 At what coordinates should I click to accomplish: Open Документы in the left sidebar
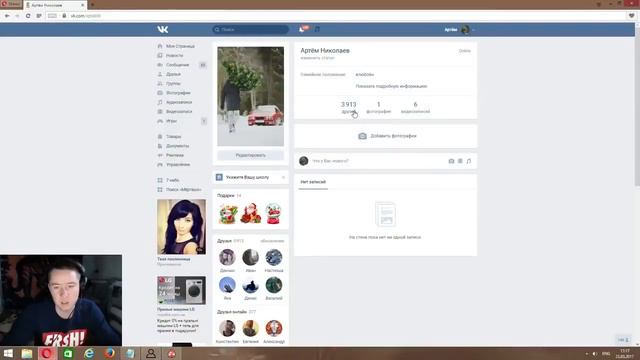coord(177,146)
